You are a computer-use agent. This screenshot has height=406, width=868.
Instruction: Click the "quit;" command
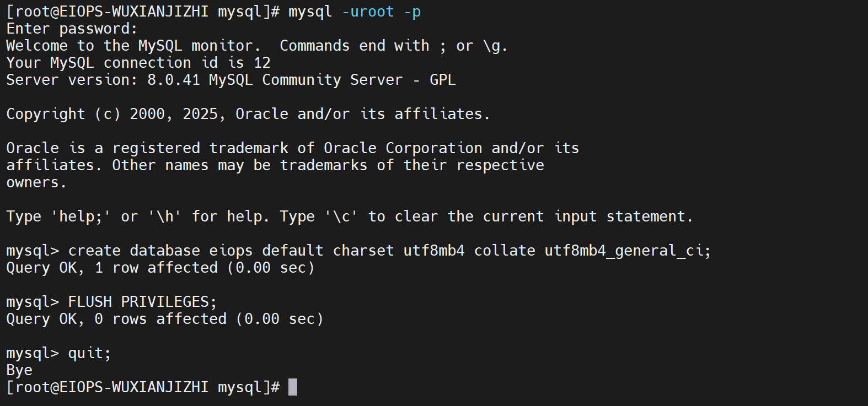pyautogui.click(x=89, y=353)
